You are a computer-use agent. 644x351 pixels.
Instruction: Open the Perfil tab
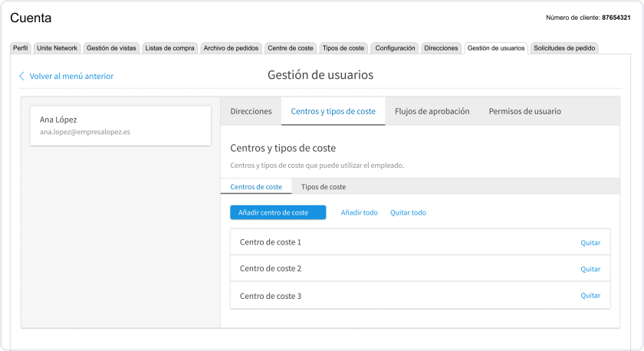(20, 48)
